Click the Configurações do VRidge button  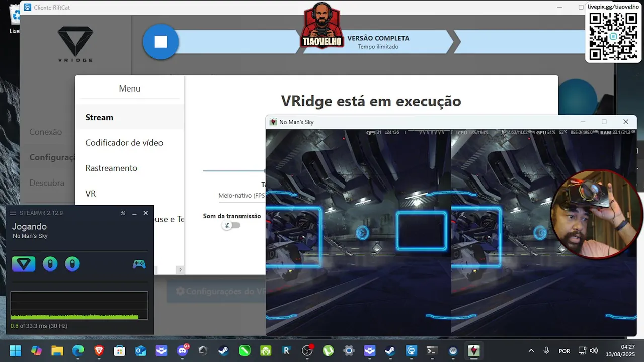click(x=216, y=291)
